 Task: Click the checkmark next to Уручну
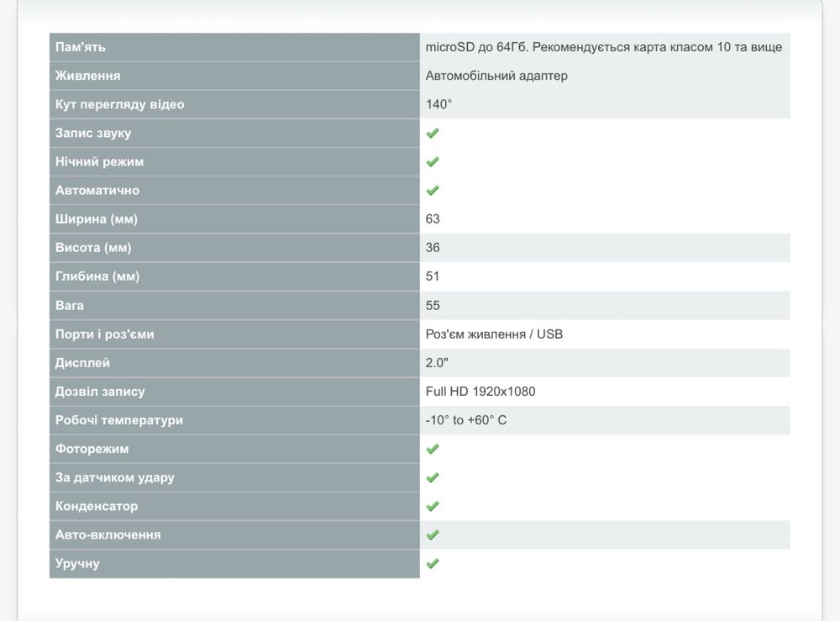point(433,563)
